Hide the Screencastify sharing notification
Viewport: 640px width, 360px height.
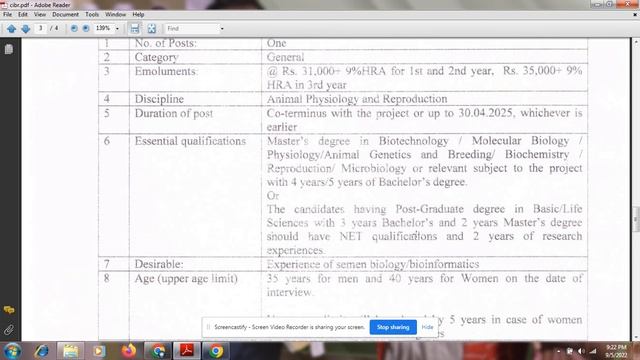pyautogui.click(x=427, y=327)
